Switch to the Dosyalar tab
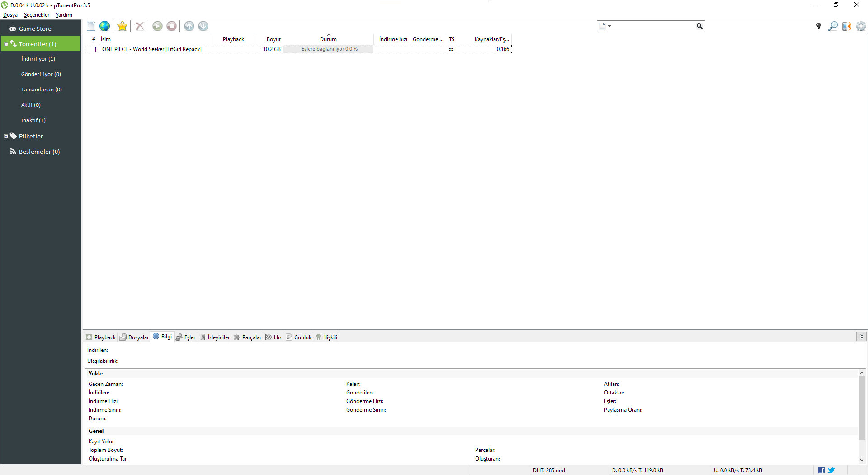868x475 pixels. click(x=134, y=337)
